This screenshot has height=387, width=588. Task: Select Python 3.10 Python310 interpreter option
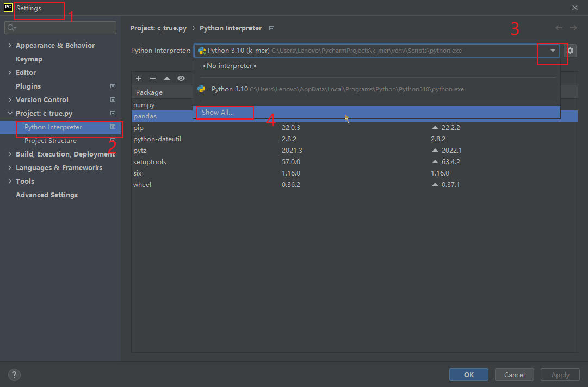point(376,89)
